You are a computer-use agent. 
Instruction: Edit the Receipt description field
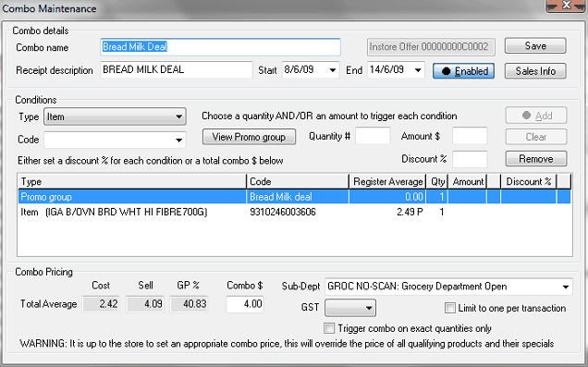[x=177, y=69]
